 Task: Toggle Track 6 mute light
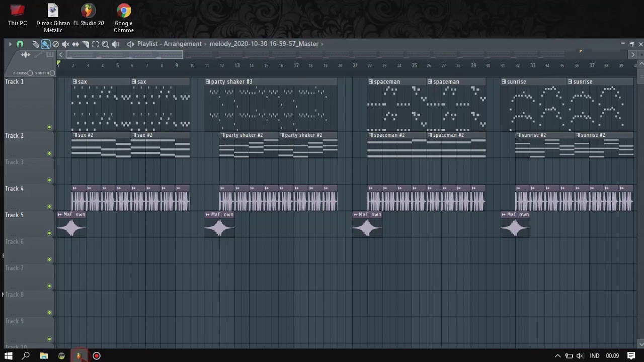[49, 259]
